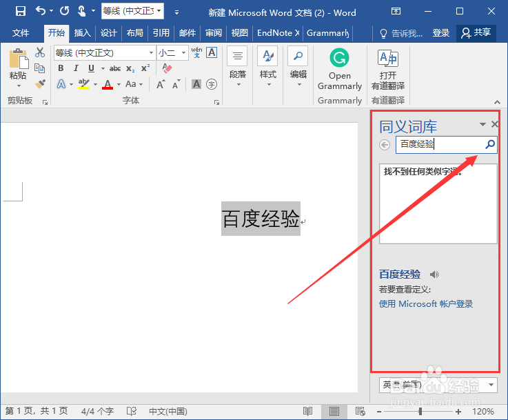Viewport: 508px width, 420px height.
Task: Apply enclosed character (circled 字)
Action: click(x=212, y=85)
